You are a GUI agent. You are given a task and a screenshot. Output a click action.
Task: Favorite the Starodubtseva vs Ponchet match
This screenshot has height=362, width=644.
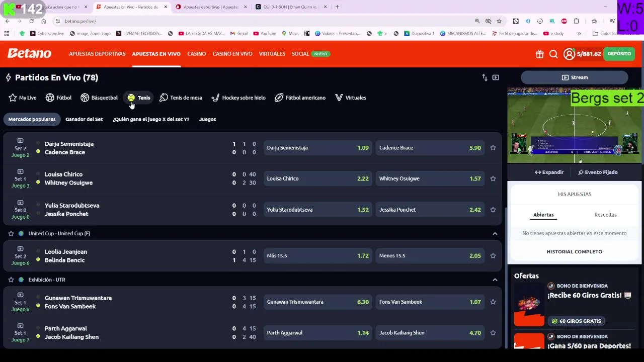coord(493,210)
